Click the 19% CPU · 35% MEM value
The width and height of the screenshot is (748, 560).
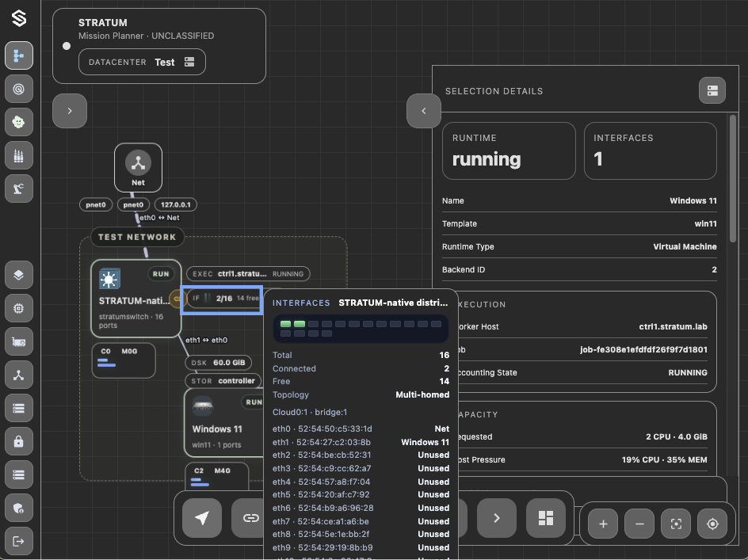(x=664, y=460)
